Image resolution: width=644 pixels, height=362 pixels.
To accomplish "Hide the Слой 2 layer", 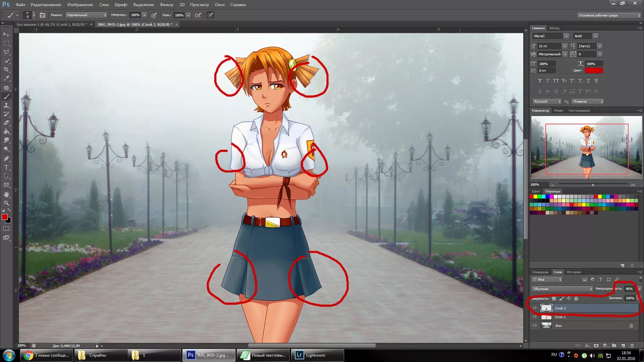I will [535, 308].
